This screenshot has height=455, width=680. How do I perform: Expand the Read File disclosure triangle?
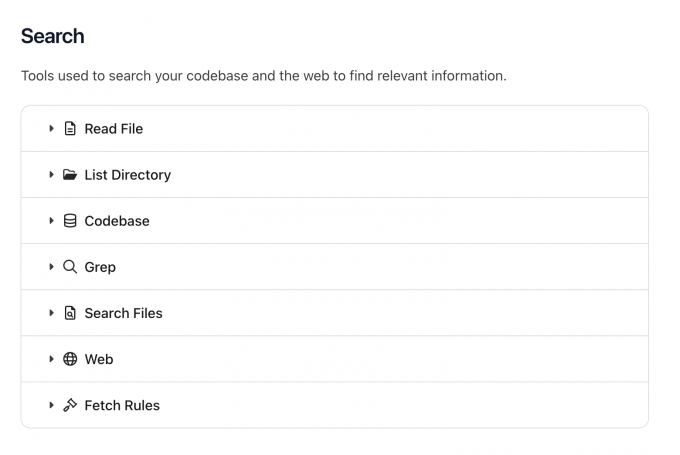point(51,129)
